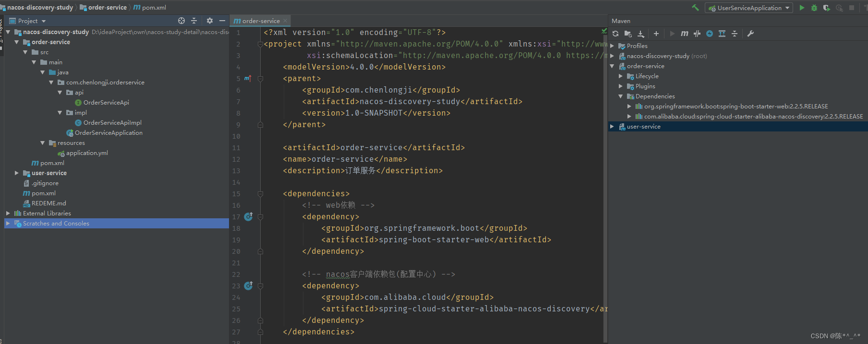Place cursor in artifactId order-service on line 11
Viewport: 868px width, 344px height.
372,147
